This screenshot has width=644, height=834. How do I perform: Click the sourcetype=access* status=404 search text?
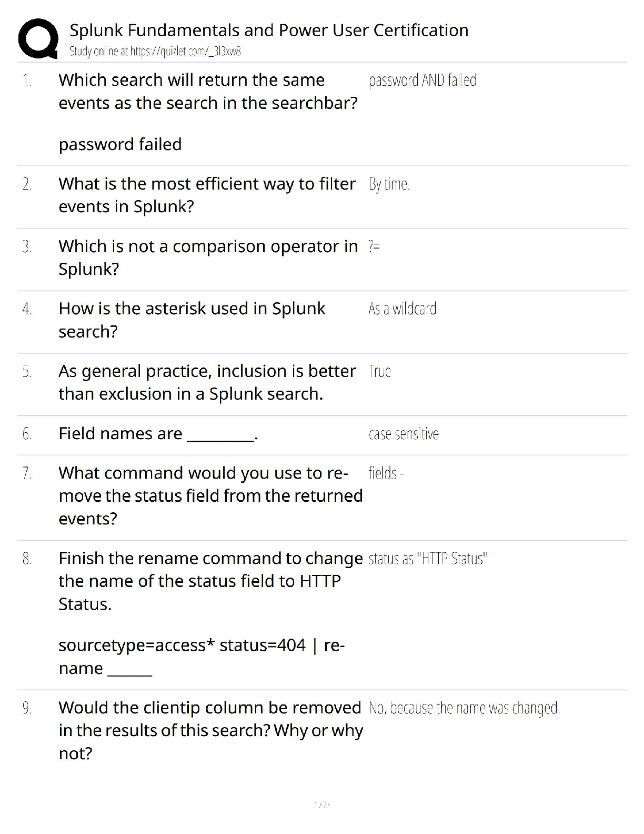(x=201, y=646)
